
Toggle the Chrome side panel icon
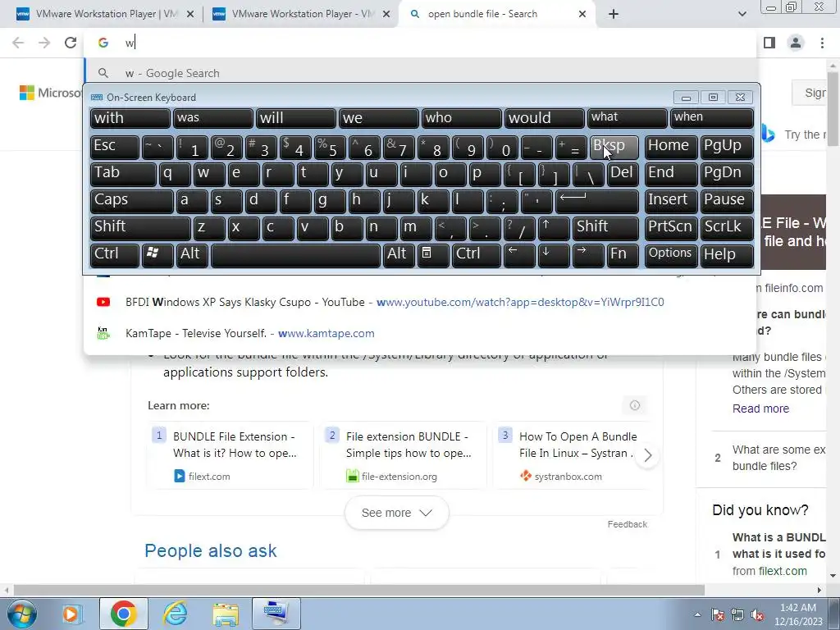click(769, 43)
